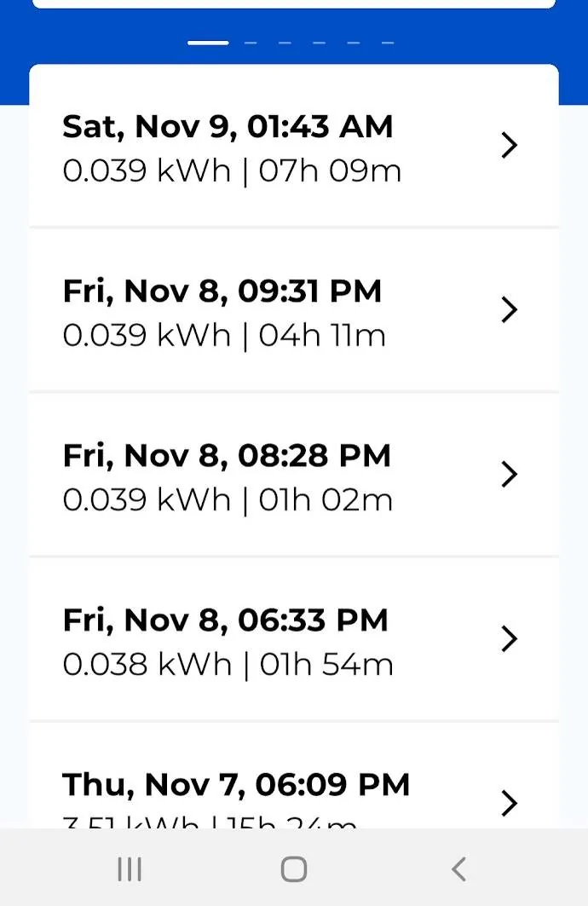Image resolution: width=588 pixels, height=906 pixels.
Task: Select the active first page indicator
Action: 208,43
